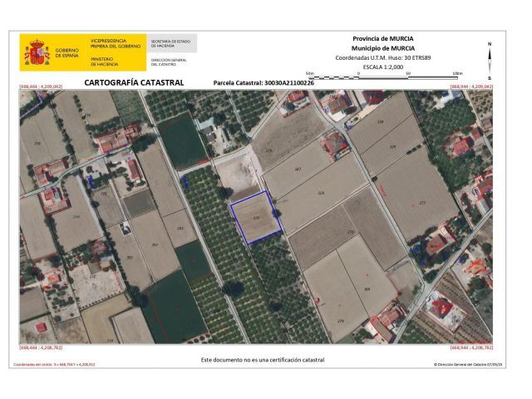The width and height of the screenshot is (532, 399).
Task: Click the Spanish coat of arms emblem
Action: point(37,52)
